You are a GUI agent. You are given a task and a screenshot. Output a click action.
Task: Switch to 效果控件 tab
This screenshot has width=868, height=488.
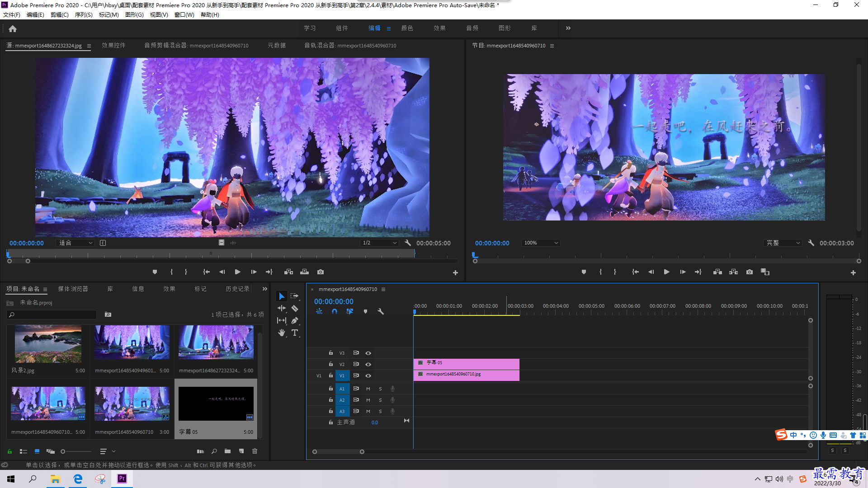coord(113,45)
